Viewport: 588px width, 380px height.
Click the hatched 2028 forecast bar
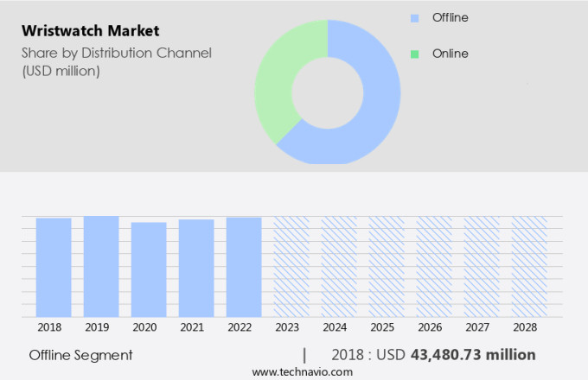pyautogui.click(x=529, y=267)
